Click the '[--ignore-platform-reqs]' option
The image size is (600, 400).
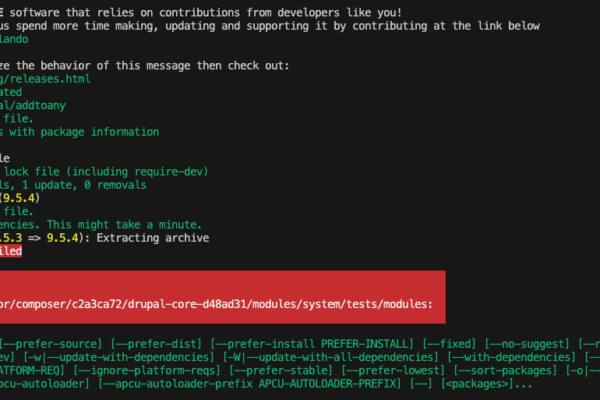pos(147,371)
